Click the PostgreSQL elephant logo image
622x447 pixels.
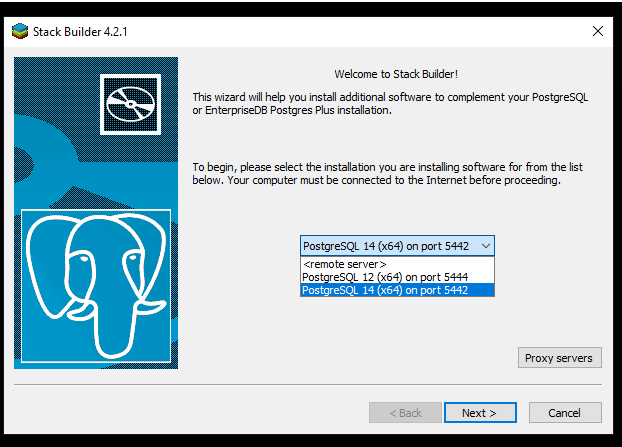click(x=96, y=286)
